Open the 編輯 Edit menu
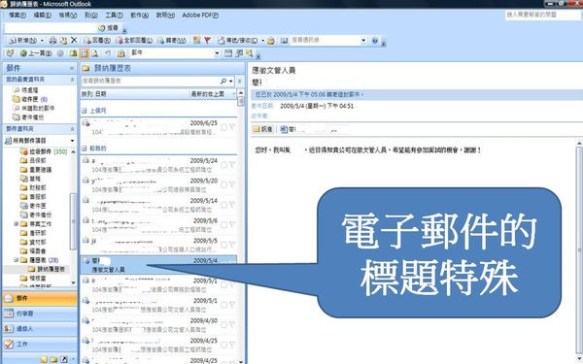The image size is (583, 364). point(42,15)
